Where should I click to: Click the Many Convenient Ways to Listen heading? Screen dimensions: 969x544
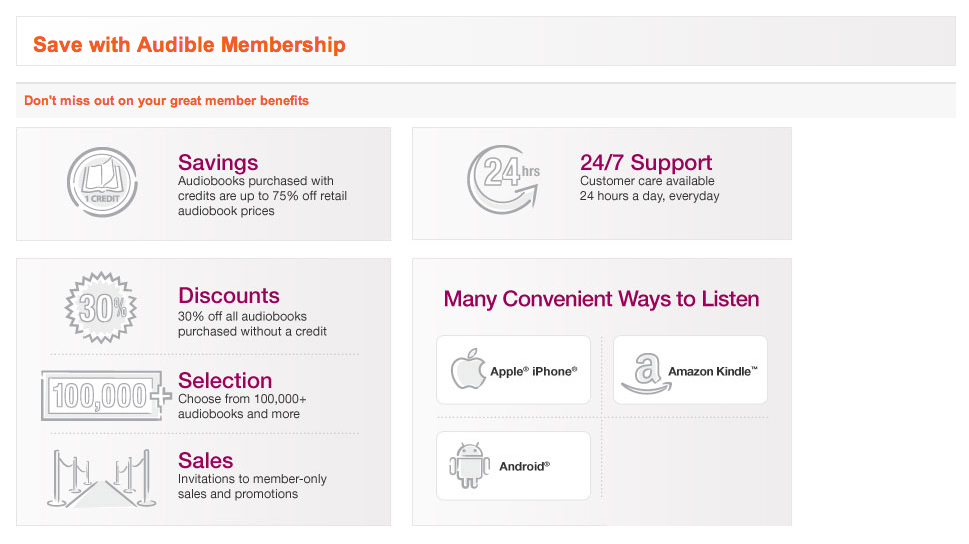tap(601, 299)
